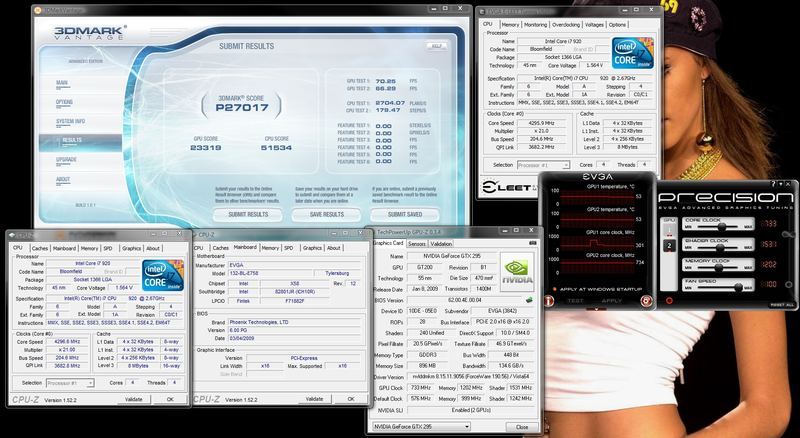This screenshot has width=800, height=438.
Task: Click Submit Saved button in 3DMark
Action: 405,214
